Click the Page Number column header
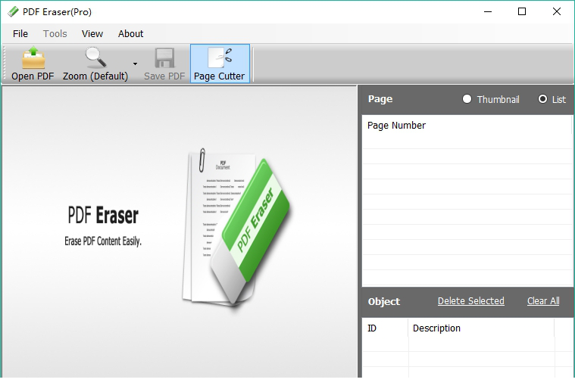 pos(467,126)
